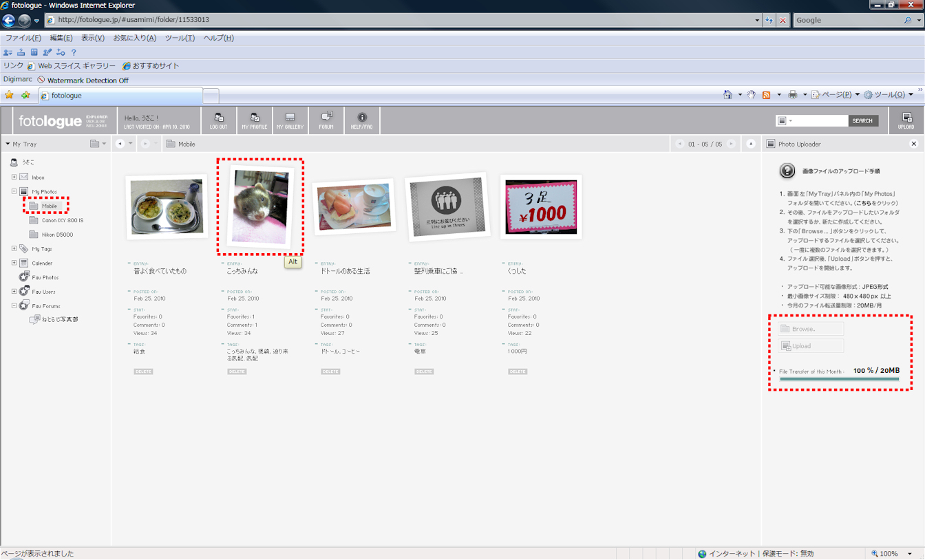Click the browser Back button
925x560 pixels.
[8, 20]
